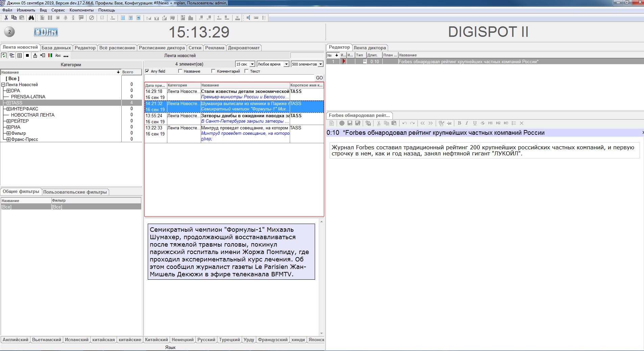Click the microphone icon in main toolbar
Image resolution: width=644 pixels, height=351 pixels.
point(66,18)
